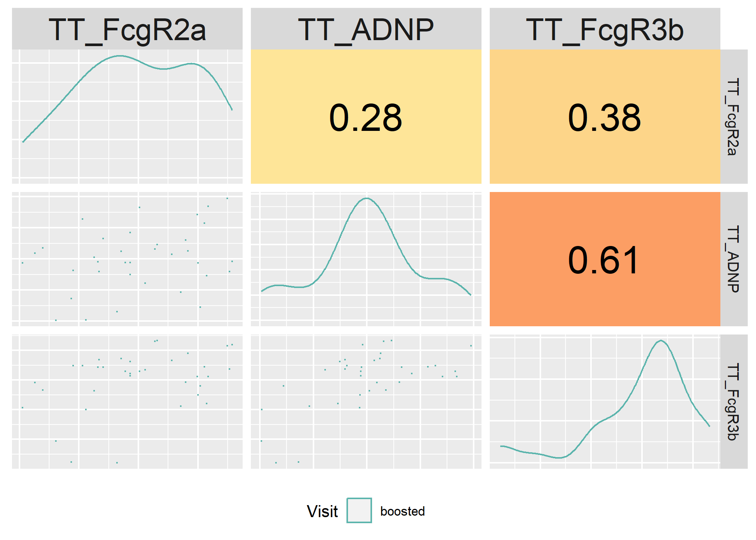Click the boosted legend label
Viewport: 756px width, 540px height.
click(402, 511)
